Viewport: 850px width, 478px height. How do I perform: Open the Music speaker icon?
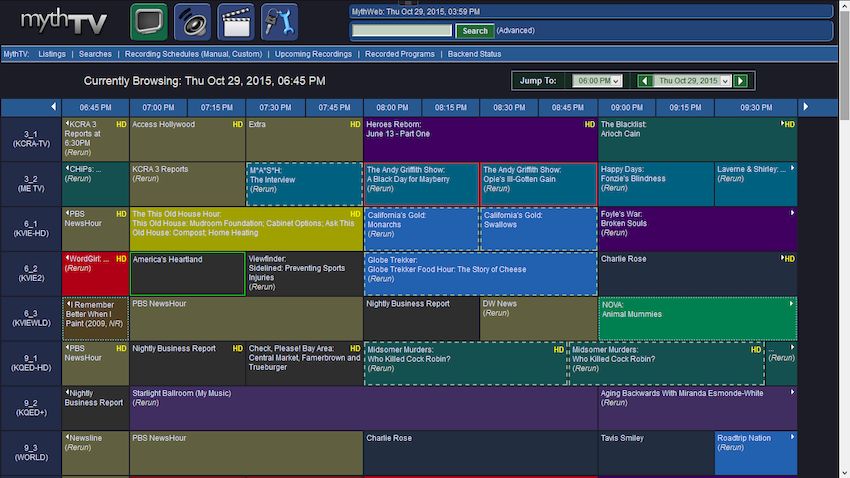(192, 22)
